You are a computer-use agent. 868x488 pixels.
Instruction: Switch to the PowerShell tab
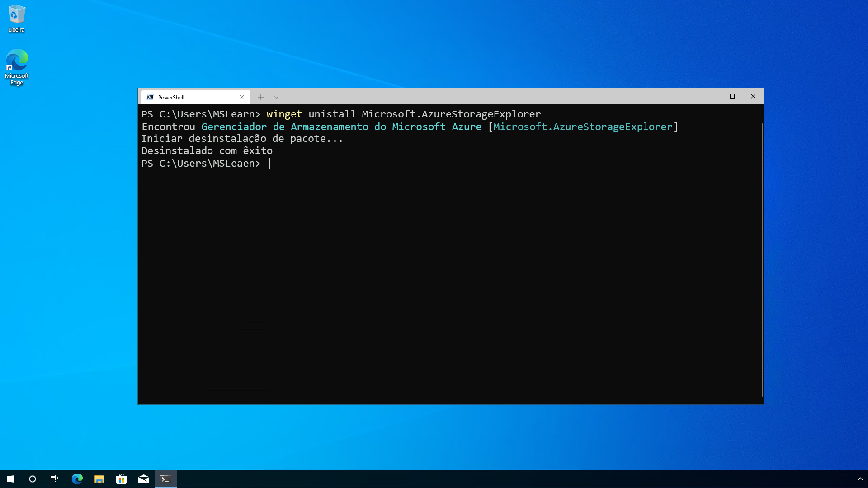pos(195,97)
